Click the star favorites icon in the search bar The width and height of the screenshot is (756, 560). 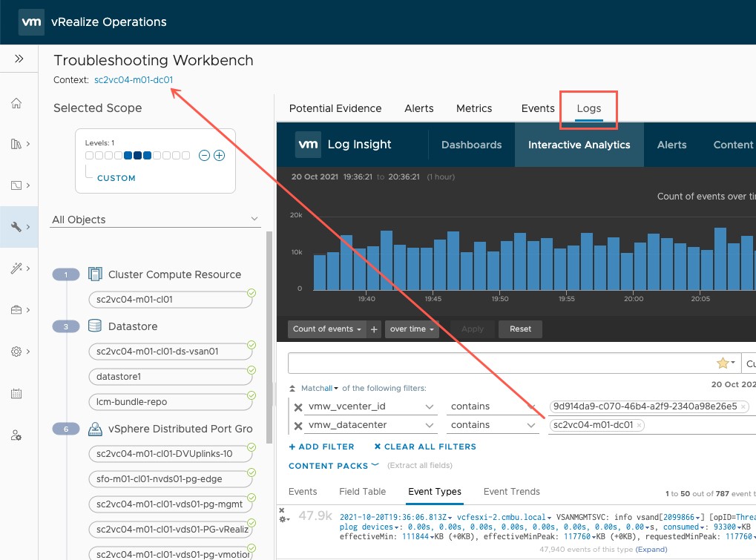point(723,363)
